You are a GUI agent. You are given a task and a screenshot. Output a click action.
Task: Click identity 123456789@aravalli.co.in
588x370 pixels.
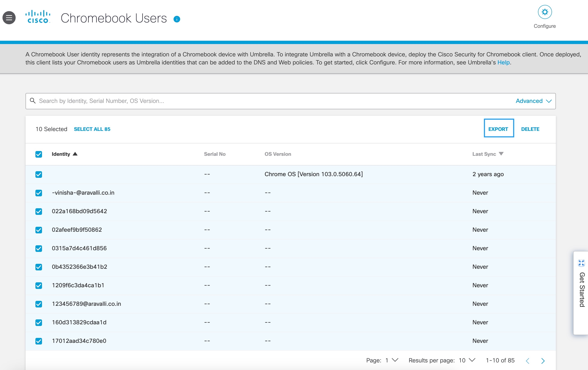[x=86, y=304]
